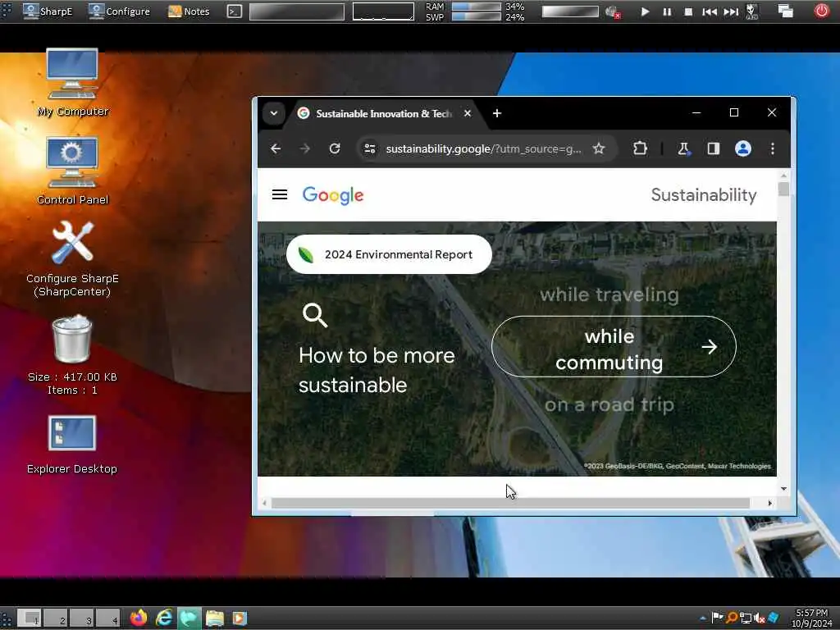
Task: Click the media Play button
Action: (645, 11)
